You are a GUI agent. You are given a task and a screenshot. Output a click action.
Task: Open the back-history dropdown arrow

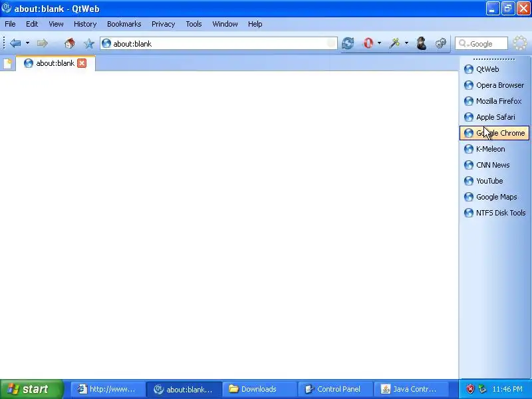tap(27, 43)
